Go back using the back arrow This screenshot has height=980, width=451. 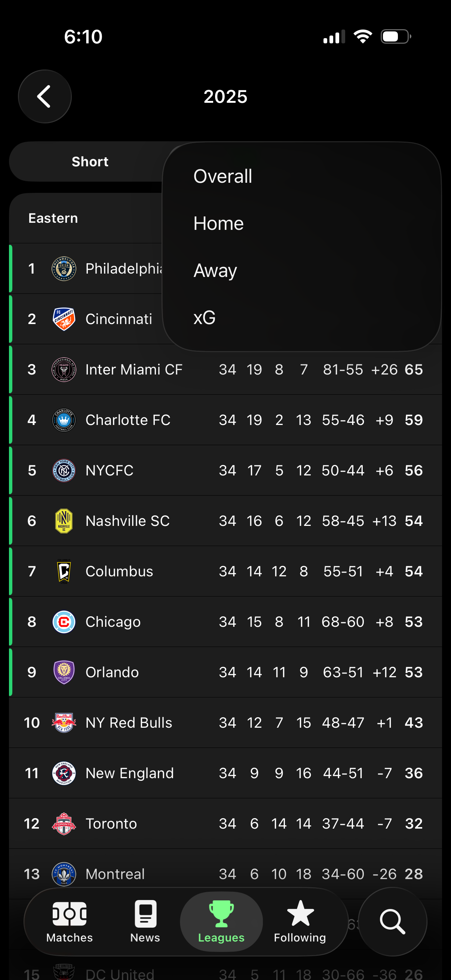tap(45, 96)
